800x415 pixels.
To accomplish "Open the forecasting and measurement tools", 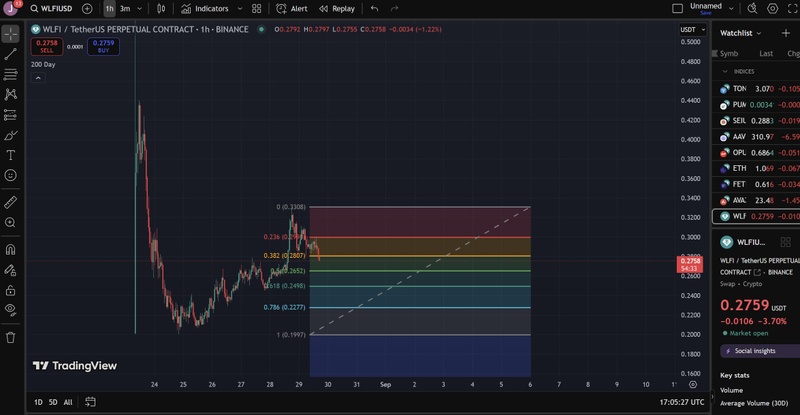I will point(11,115).
